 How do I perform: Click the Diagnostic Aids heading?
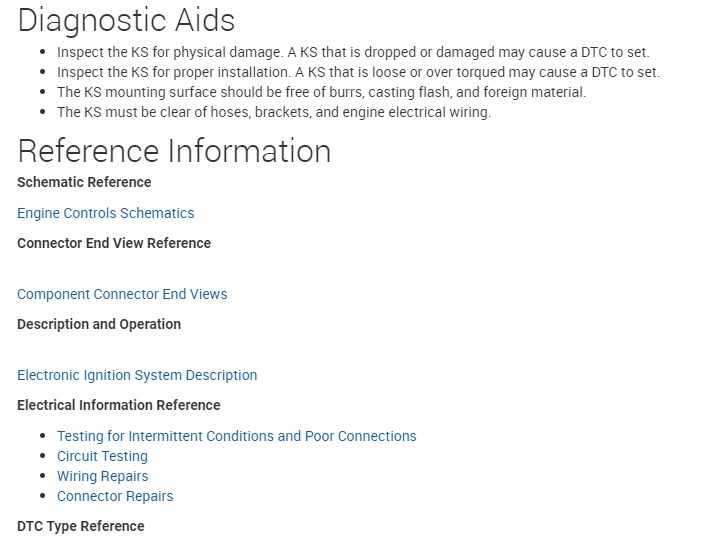[126, 20]
